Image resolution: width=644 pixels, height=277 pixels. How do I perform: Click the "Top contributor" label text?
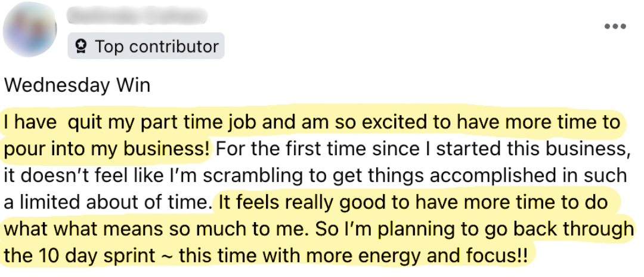pyautogui.click(x=156, y=47)
